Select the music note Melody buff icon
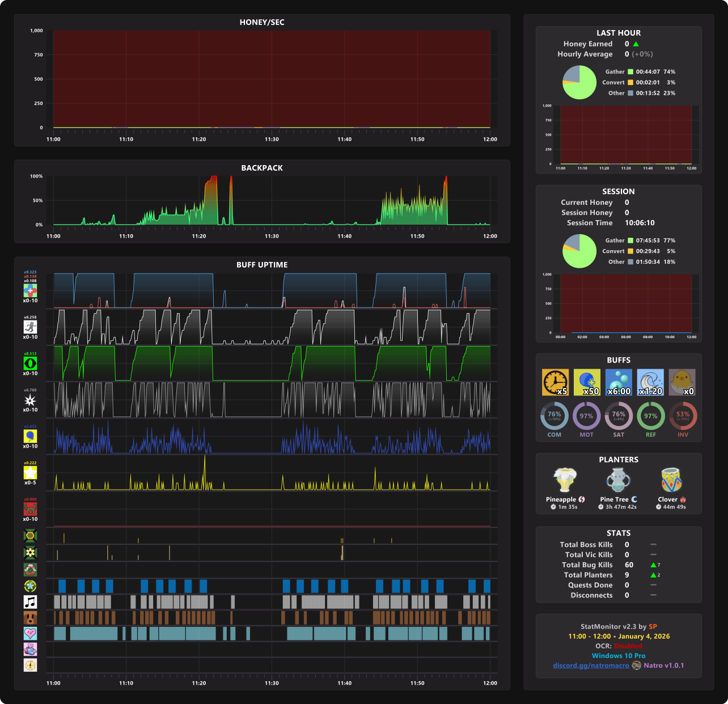Screen dimensions: 728x704 pyautogui.click(x=30, y=602)
